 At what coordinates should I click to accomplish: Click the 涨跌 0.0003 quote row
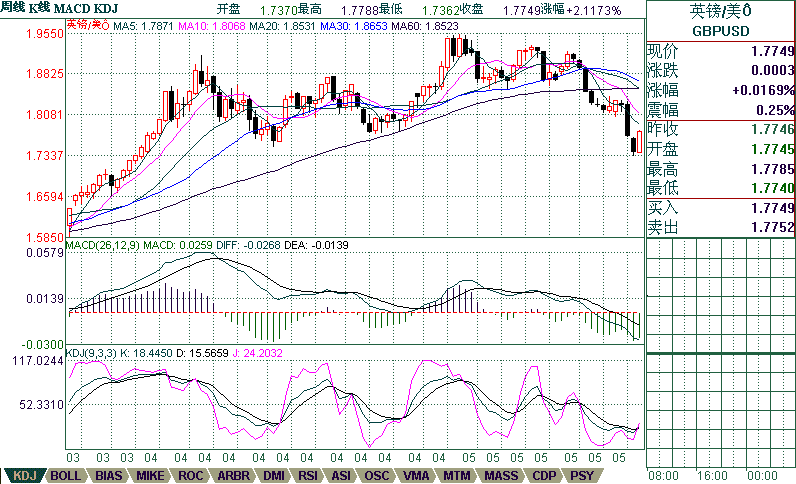click(x=721, y=71)
